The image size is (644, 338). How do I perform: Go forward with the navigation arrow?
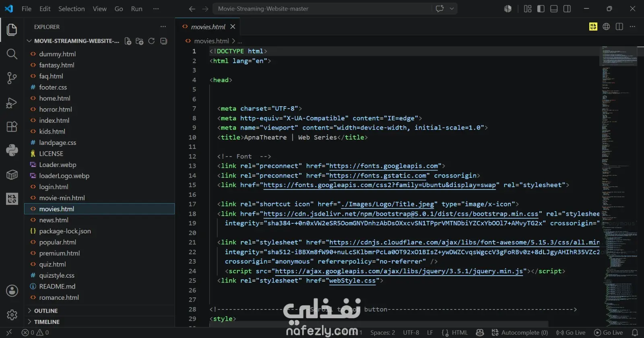tap(205, 9)
